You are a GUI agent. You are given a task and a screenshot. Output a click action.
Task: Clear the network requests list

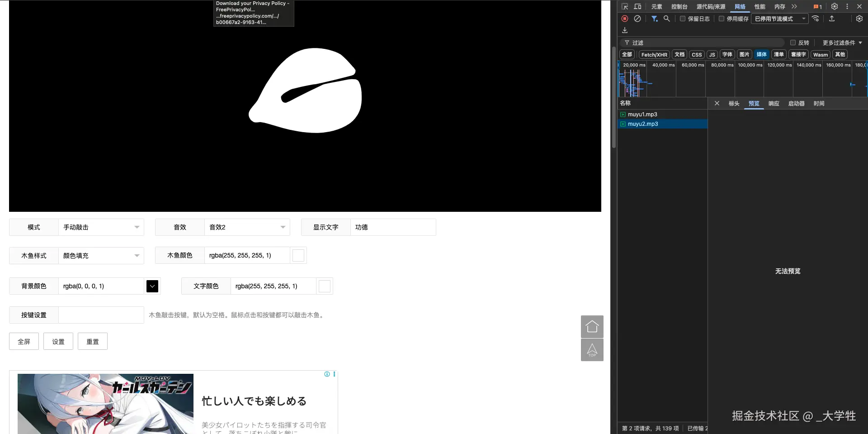click(637, 19)
